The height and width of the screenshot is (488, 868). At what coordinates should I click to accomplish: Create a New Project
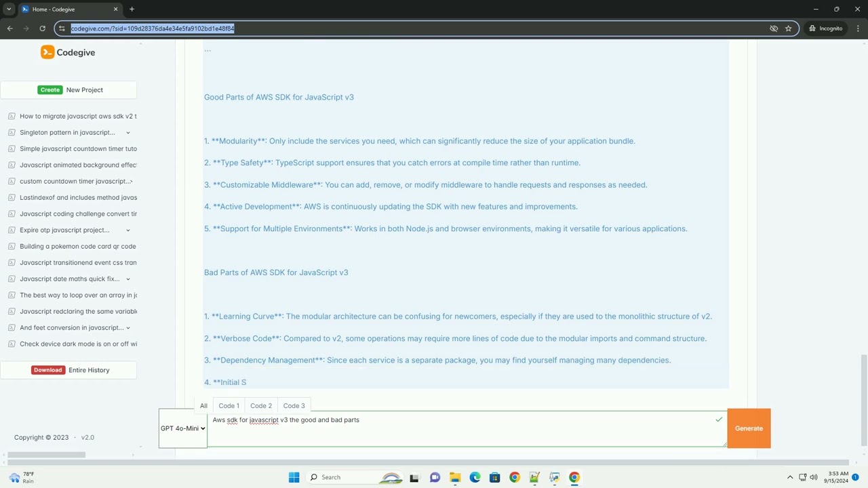point(68,89)
